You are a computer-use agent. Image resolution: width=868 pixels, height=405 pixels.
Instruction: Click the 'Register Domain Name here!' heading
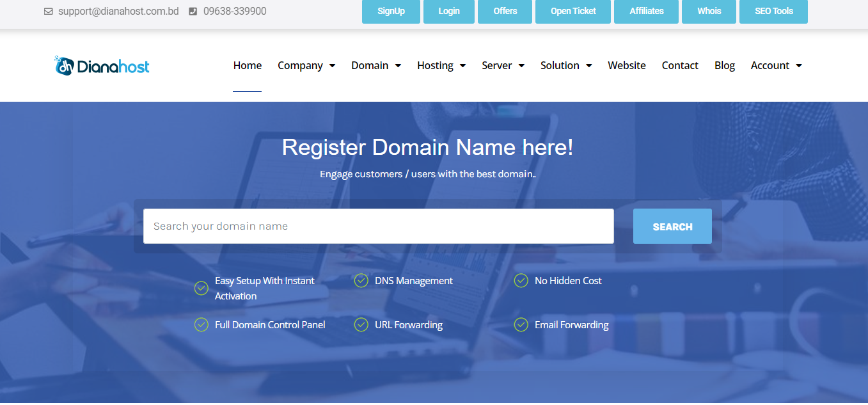[427, 148]
